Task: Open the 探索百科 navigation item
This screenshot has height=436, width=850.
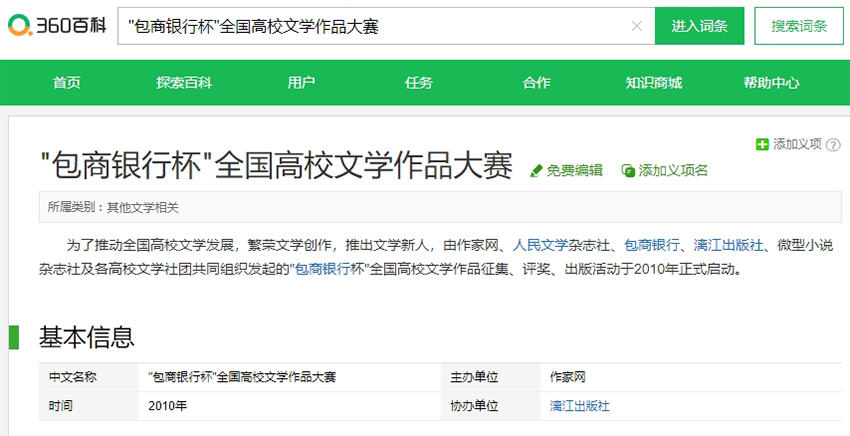Action: pyautogui.click(x=184, y=82)
